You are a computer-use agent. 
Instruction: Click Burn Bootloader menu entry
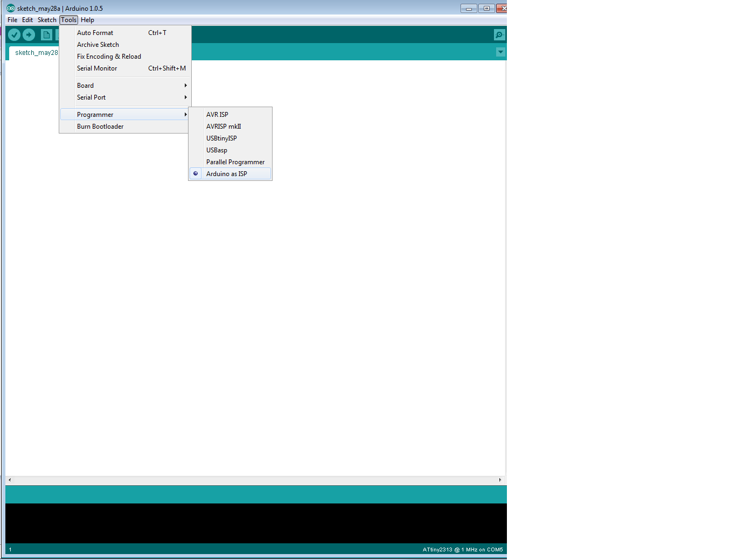coord(125,127)
